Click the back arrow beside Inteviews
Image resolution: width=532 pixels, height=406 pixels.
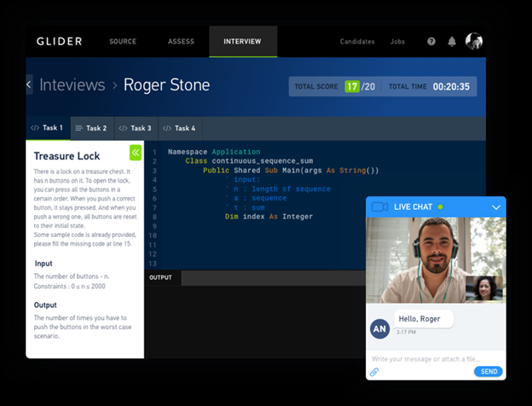click(29, 84)
